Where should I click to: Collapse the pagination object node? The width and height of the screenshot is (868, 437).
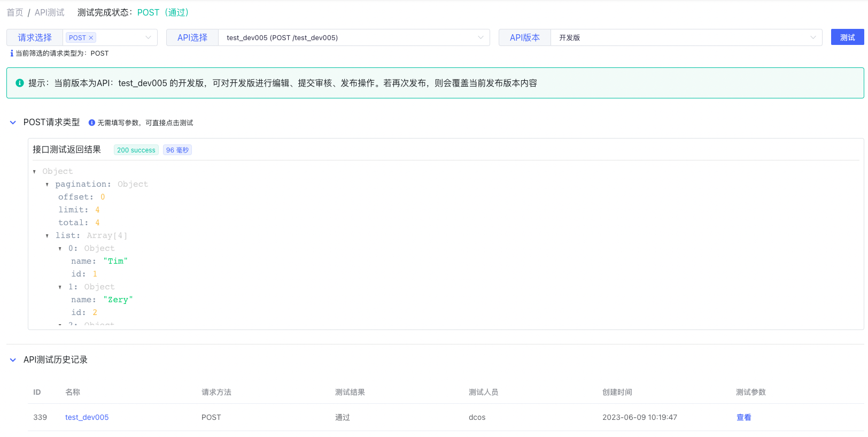[47, 185]
